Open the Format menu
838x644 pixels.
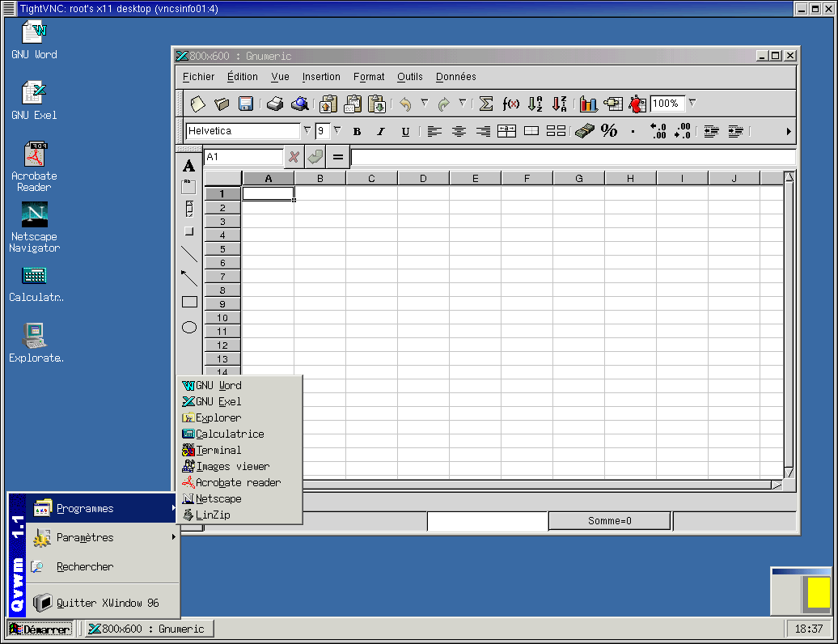(369, 76)
